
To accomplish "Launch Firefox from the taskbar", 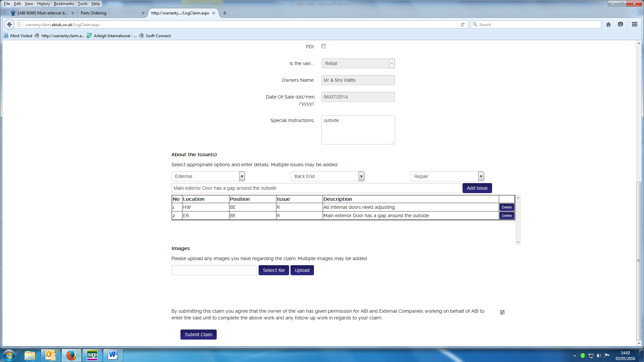I will [71, 355].
